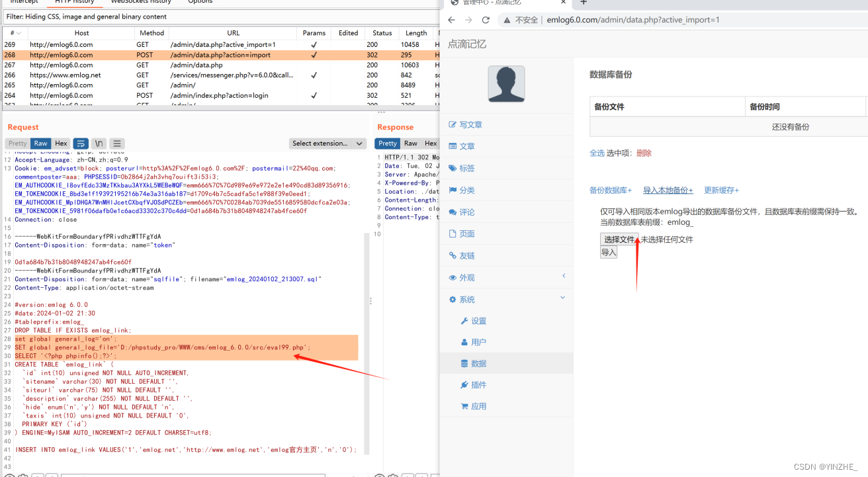
Task: Sort history by URL column header
Action: 233,33
